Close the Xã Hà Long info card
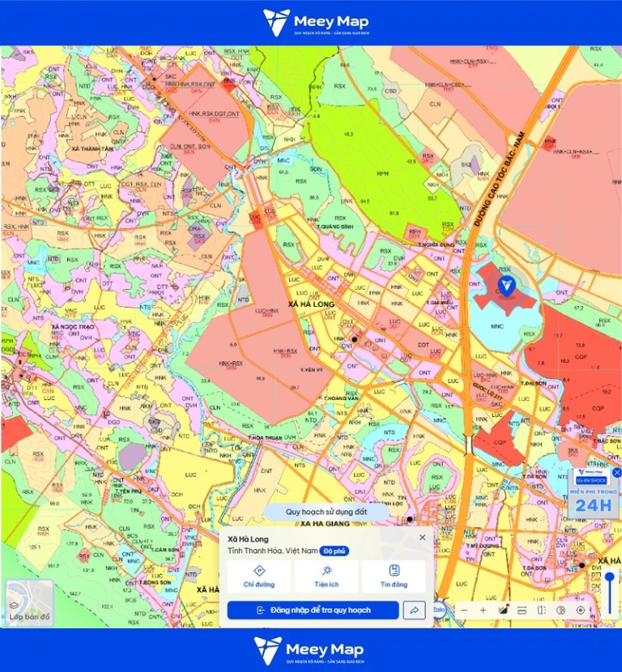This screenshot has height=672, width=622. tap(422, 538)
